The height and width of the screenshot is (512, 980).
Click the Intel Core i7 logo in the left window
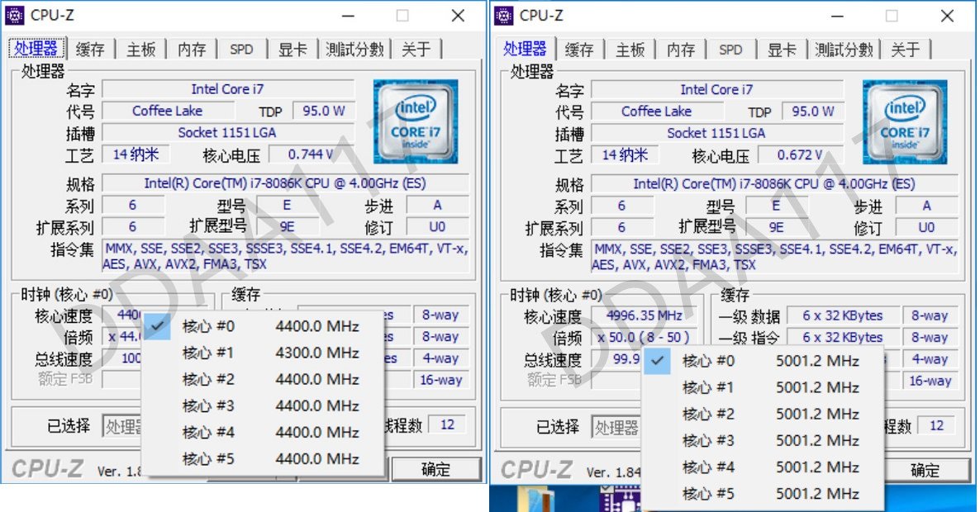click(x=416, y=121)
